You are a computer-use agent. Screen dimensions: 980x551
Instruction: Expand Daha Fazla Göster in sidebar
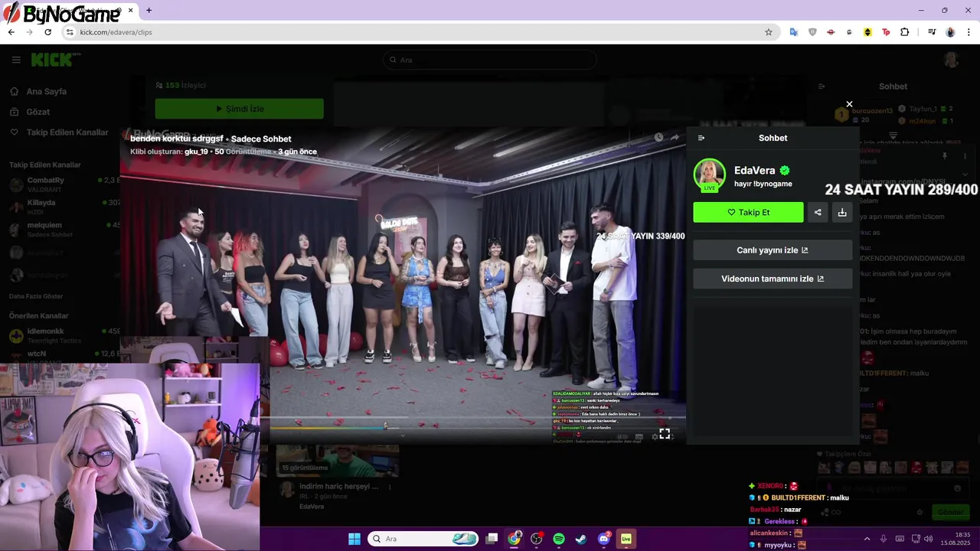point(36,296)
